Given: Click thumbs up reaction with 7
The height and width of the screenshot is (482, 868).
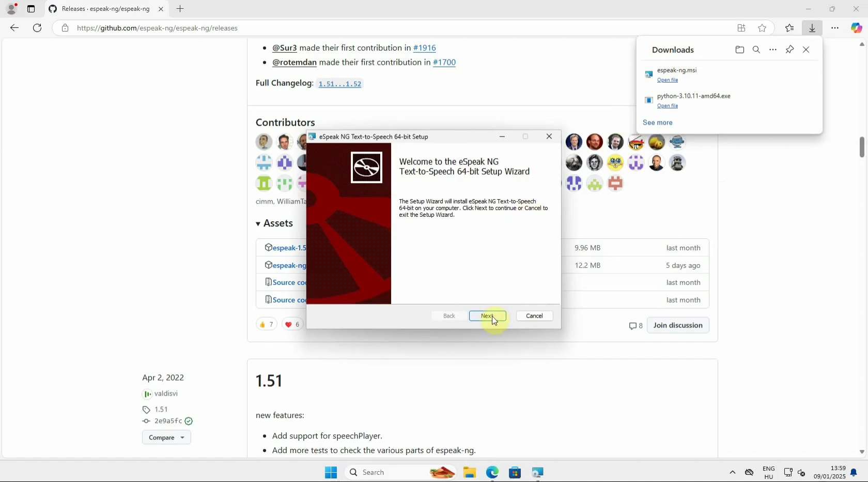Looking at the screenshot, I should click(267, 324).
